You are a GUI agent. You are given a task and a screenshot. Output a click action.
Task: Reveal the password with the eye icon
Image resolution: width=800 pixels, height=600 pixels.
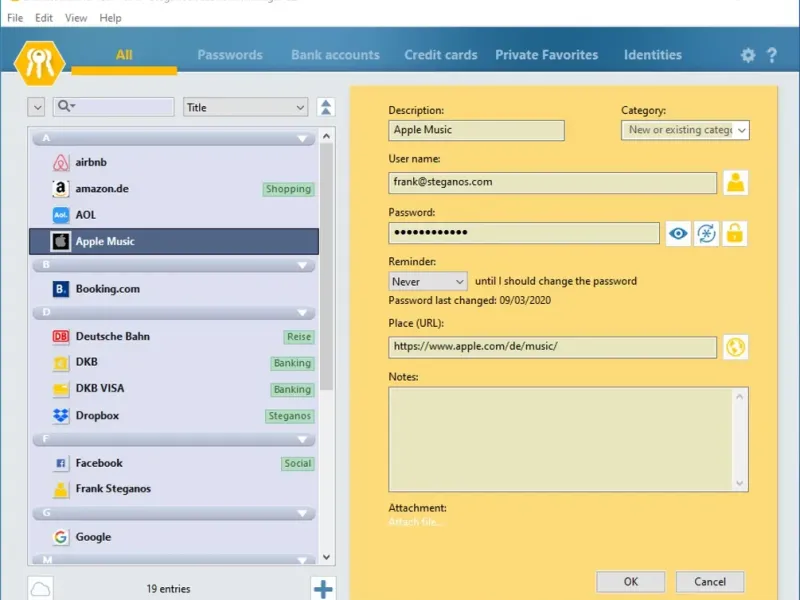(x=678, y=234)
